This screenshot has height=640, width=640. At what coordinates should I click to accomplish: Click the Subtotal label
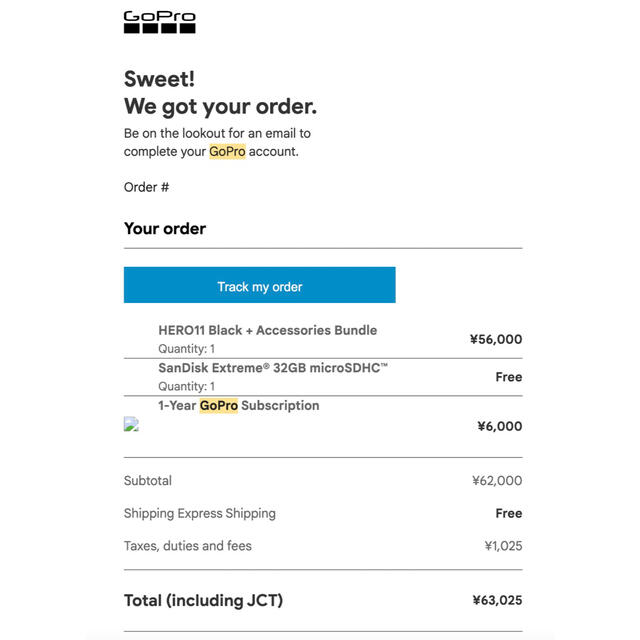(x=148, y=480)
